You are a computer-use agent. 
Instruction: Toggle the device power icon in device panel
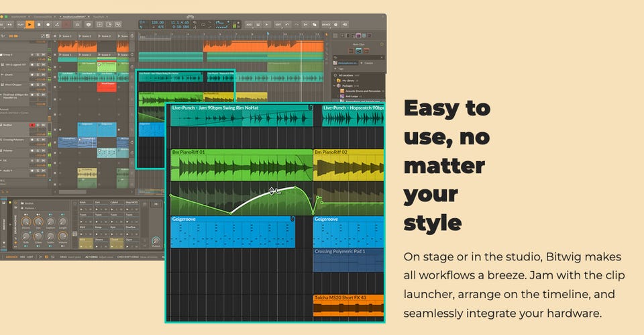[15, 203]
